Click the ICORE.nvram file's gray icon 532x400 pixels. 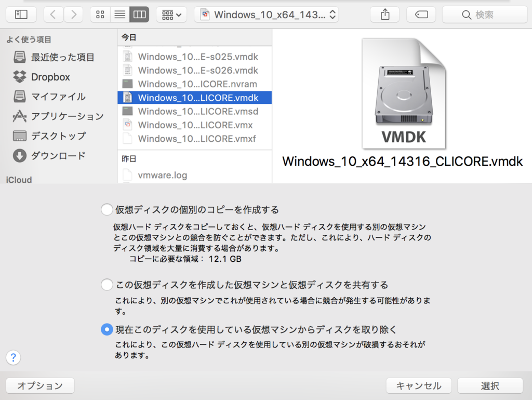coord(128,84)
